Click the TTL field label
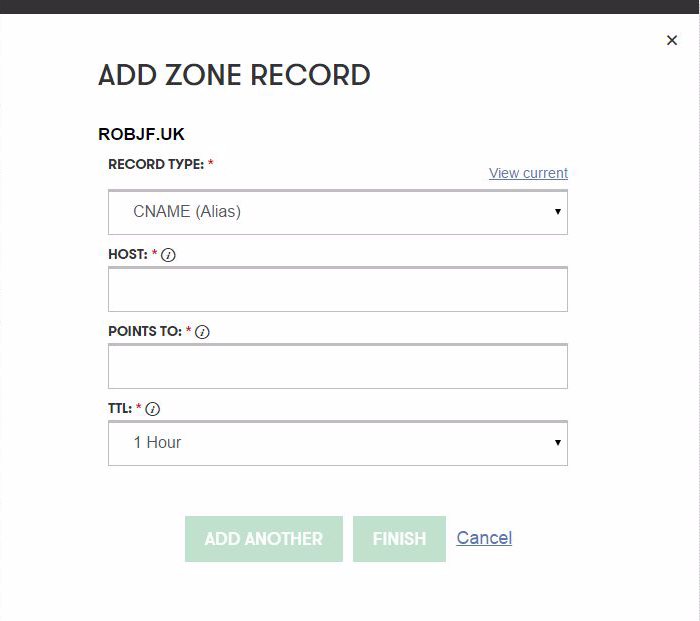The image size is (700, 621). [119, 409]
